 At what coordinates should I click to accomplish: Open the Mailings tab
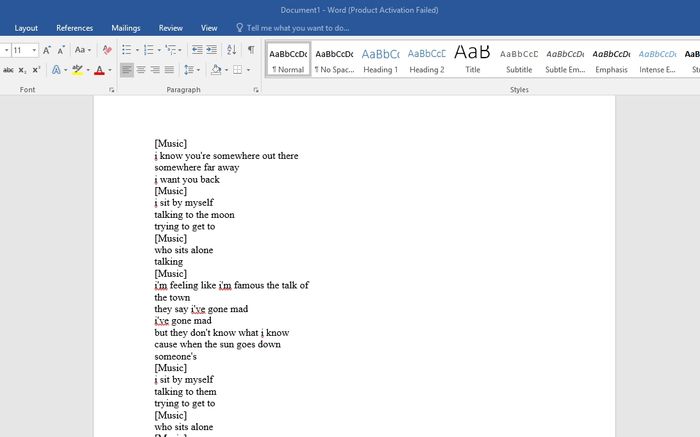[x=126, y=28]
